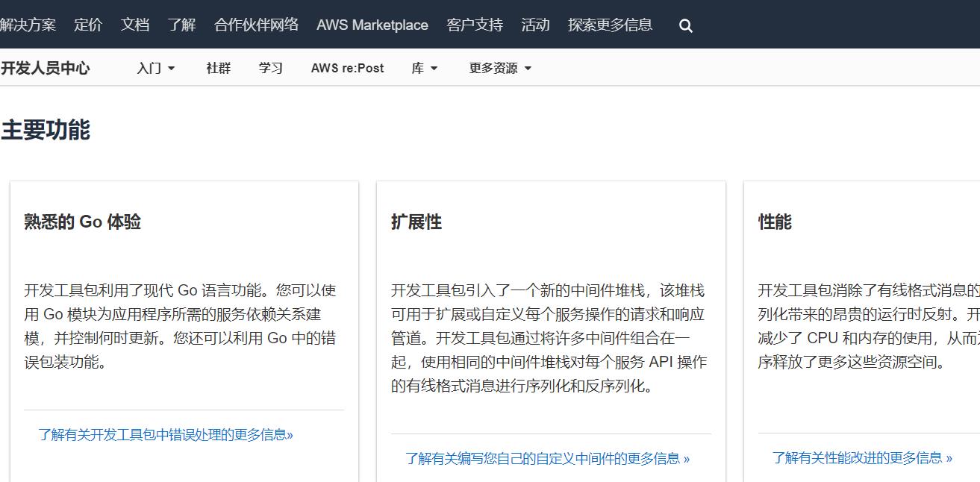Open 合作伙伴网络 menu item
The height and width of the screenshot is (482, 980).
point(256,25)
